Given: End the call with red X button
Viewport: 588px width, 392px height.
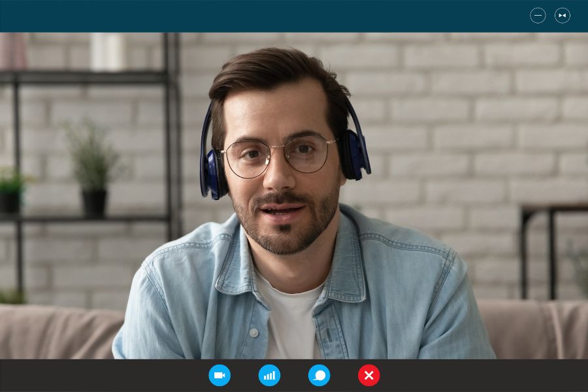Looking at the screenshot, I should point(368,375).
